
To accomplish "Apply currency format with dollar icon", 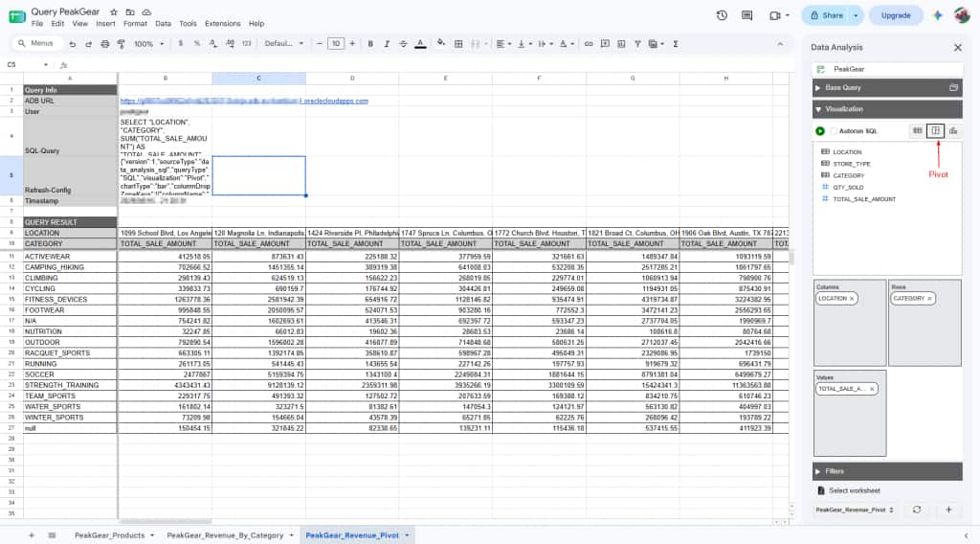I will pos(181,44).
